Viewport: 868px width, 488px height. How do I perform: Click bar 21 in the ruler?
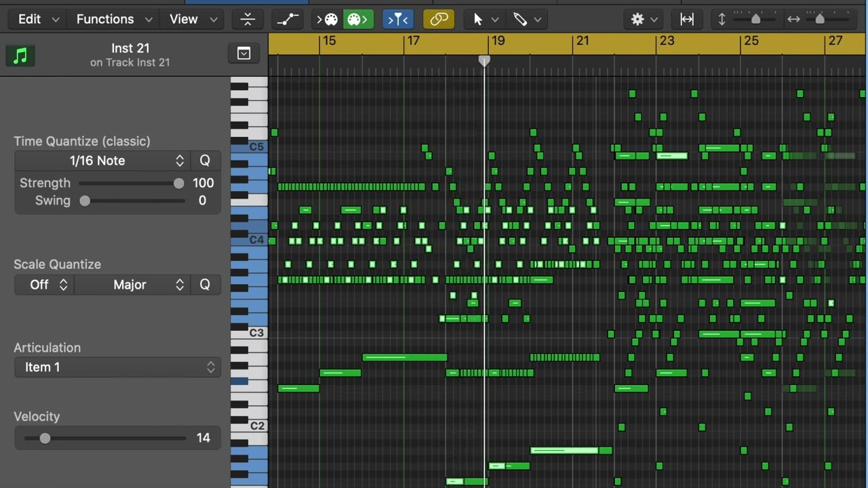pyautogui.click(x=583, y=41)
